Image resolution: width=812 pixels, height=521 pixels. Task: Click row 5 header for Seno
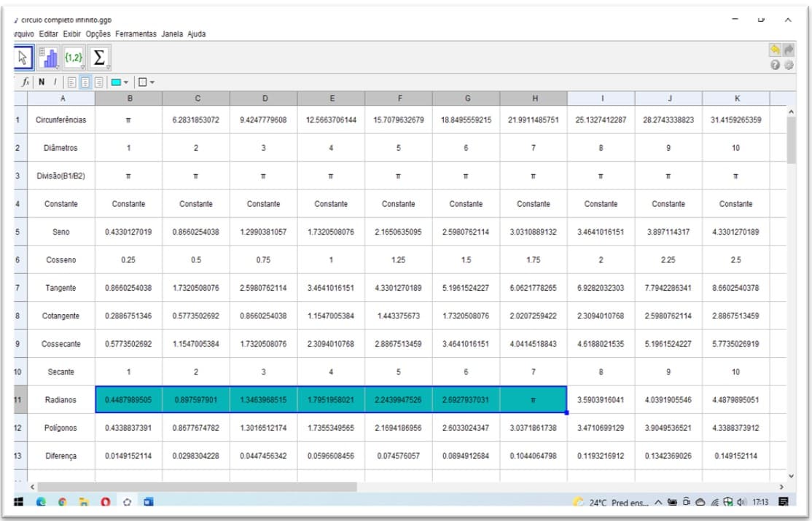[17, 232]
